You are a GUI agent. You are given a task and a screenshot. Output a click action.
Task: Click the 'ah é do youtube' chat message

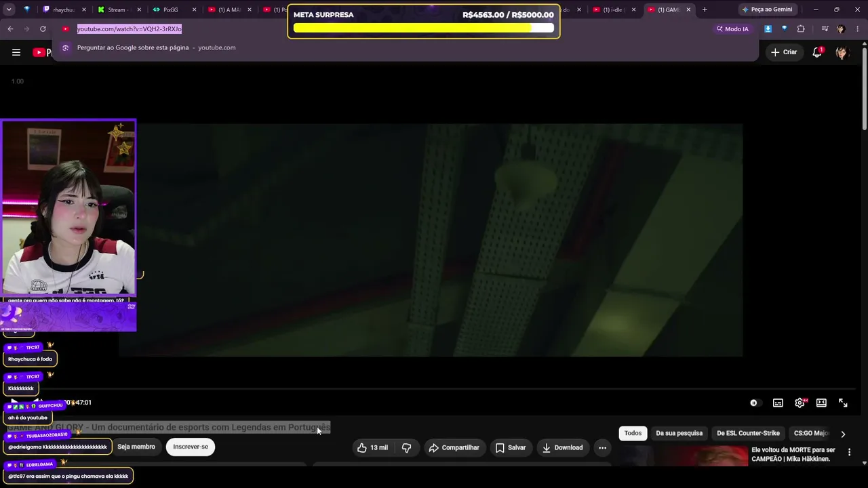[28, 418]
